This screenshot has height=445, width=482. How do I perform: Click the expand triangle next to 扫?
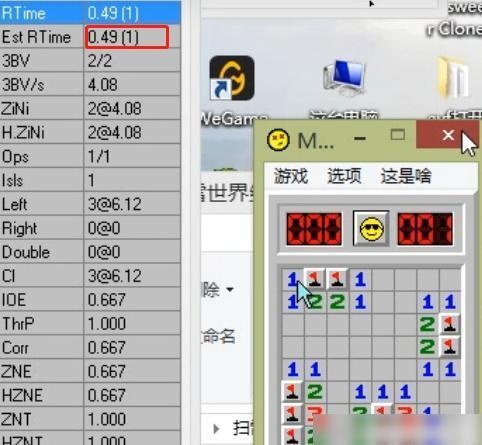[x=216, y=428]
